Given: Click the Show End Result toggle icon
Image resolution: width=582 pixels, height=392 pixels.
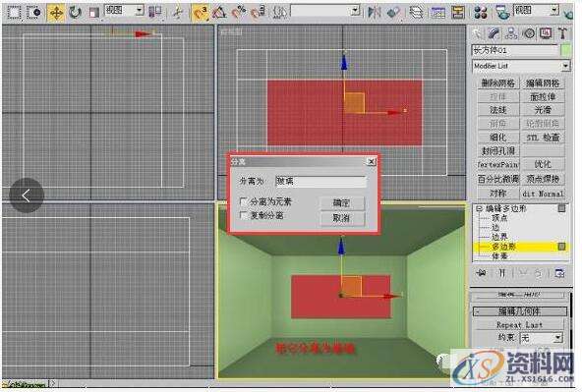Looking at the screenshot, I should tap(501, 273).
